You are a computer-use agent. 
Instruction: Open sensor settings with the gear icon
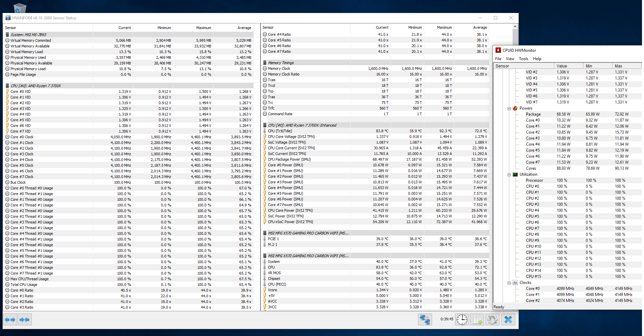coord(492,320)
